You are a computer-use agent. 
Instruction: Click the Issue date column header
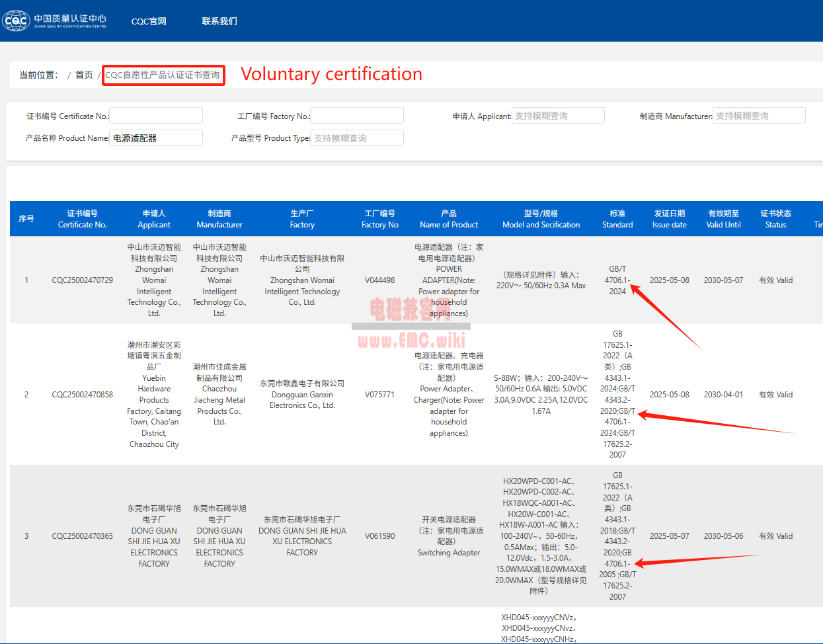pos(670,219)
